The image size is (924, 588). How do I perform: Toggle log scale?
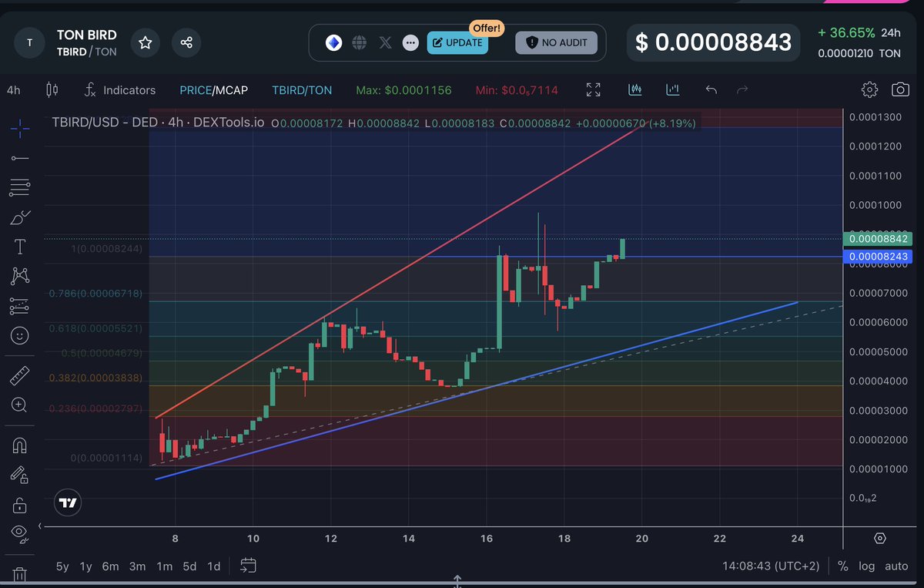click(867, 566)
